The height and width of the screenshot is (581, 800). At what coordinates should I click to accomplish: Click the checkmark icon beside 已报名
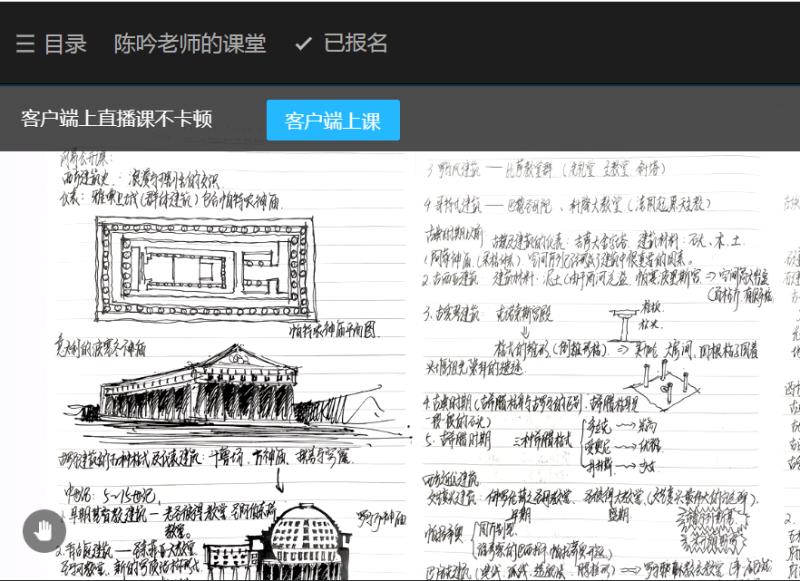click(304, 44)
